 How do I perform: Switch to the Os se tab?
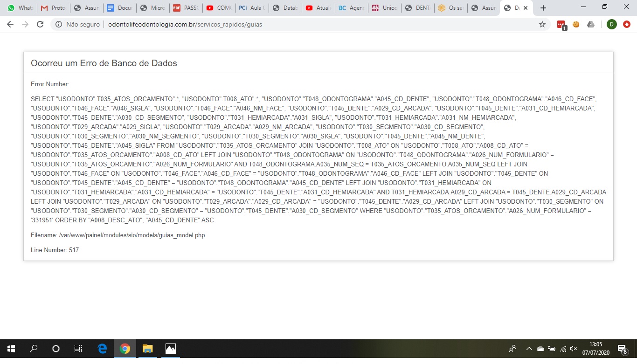coord(450,8)
